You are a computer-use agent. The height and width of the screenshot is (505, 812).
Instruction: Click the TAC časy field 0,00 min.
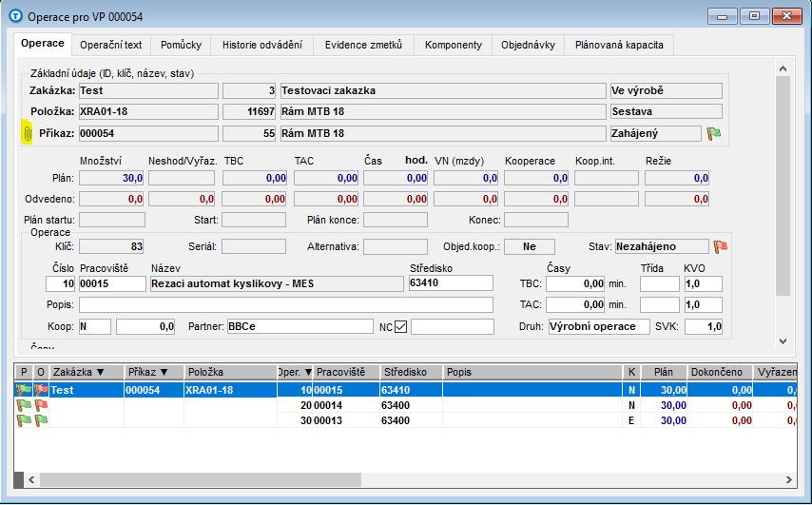pos(575,304)
